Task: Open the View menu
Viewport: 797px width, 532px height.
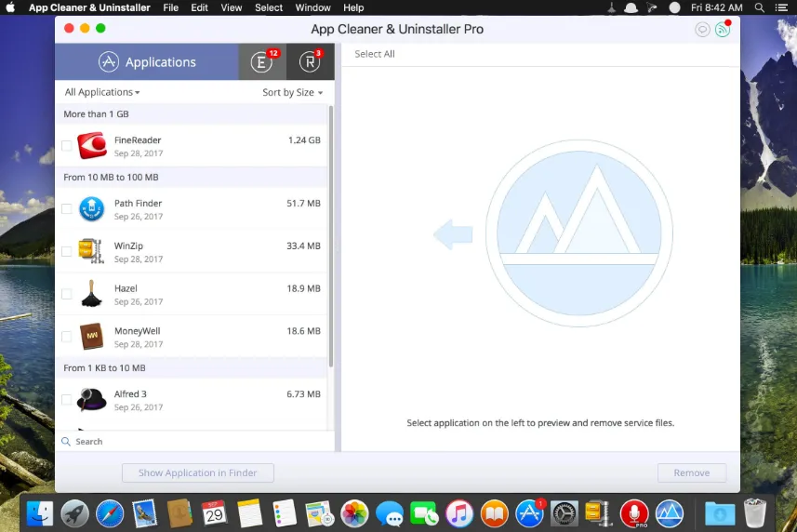Action: point(232,7)
